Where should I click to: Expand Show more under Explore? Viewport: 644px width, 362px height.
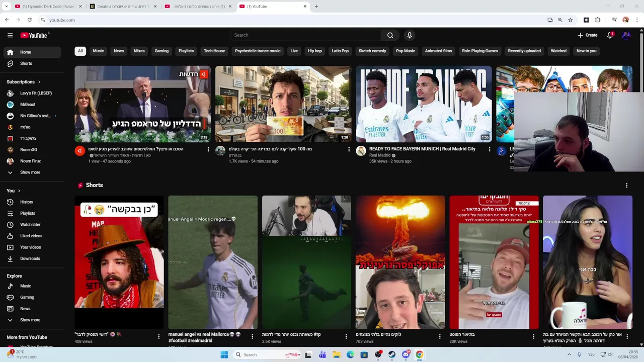point(32,320)
